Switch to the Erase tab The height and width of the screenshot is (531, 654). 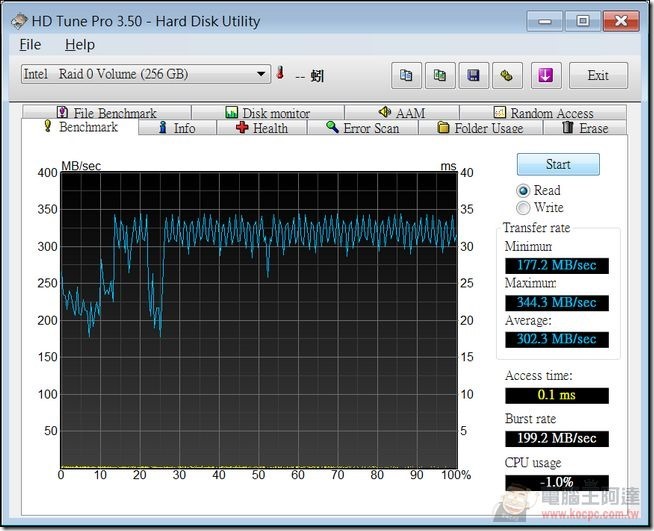click(585, 128)
